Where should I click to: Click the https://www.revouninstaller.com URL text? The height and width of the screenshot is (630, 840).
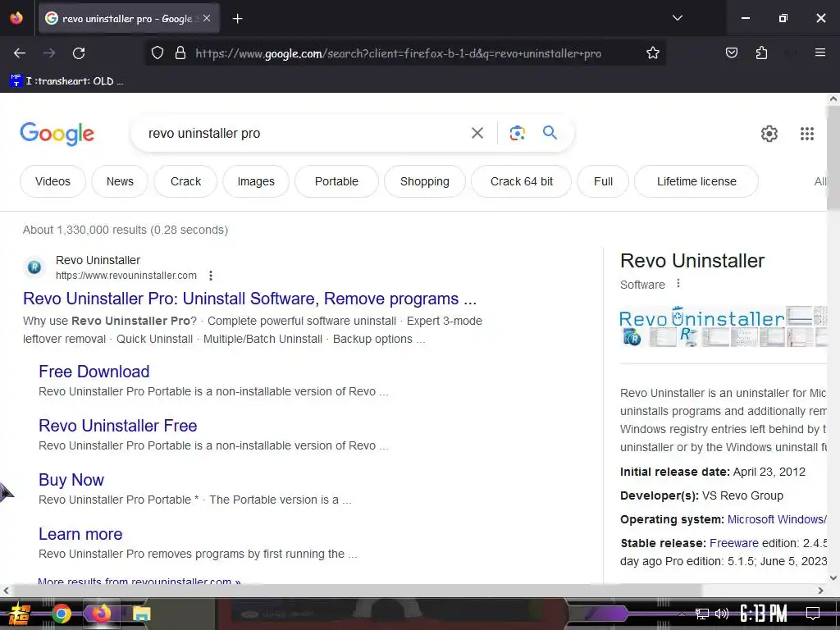click(x=126, y=276)
